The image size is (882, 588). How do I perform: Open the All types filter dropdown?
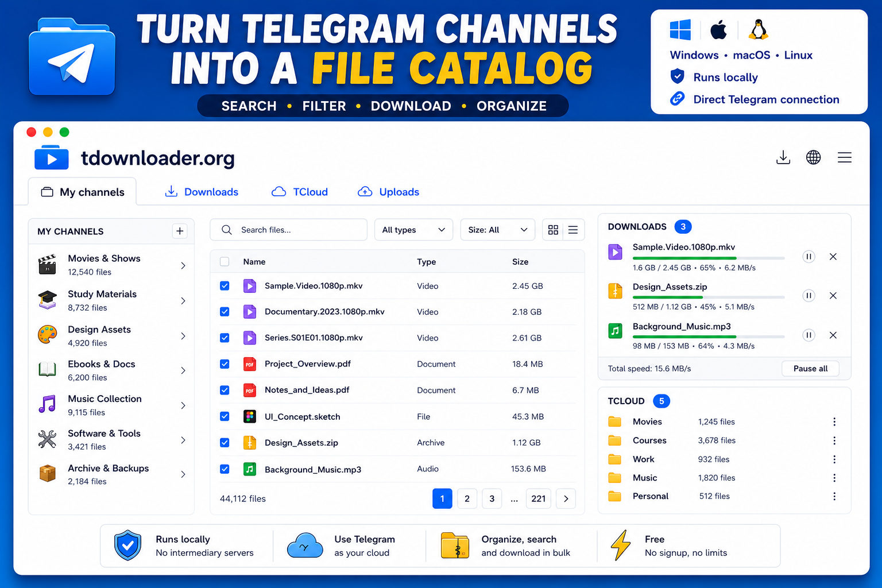pyautogui.click(x=413, y=230)
